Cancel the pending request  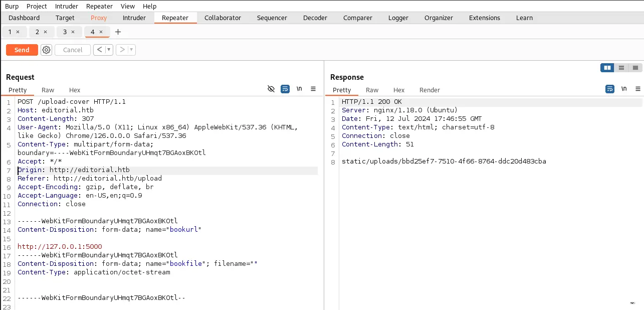tap(73, 50)
